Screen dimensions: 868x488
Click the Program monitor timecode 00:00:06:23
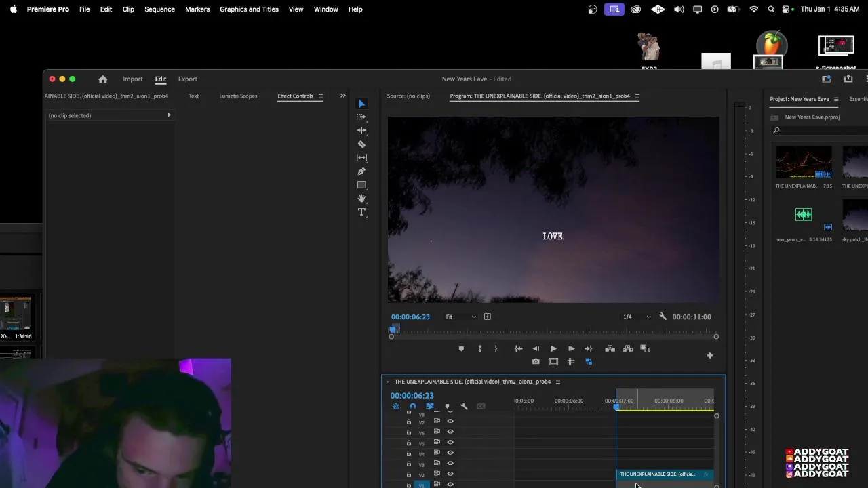pos(410,317)
